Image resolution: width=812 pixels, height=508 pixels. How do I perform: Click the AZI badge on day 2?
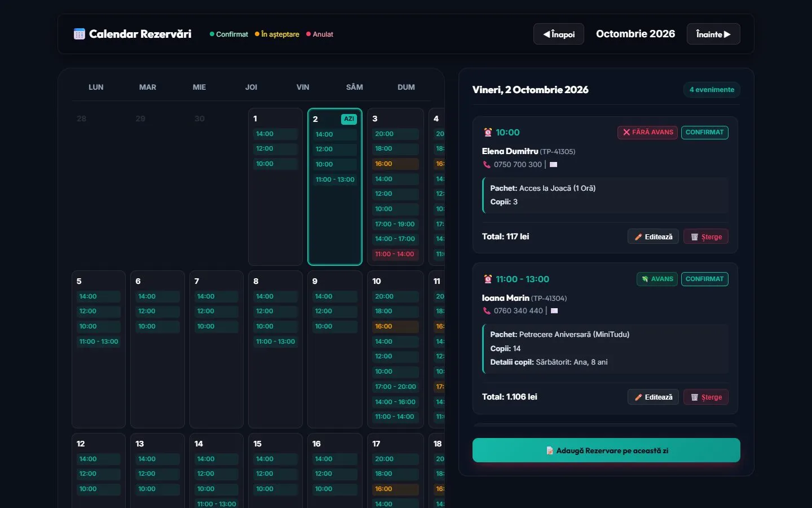click(349, 119)
